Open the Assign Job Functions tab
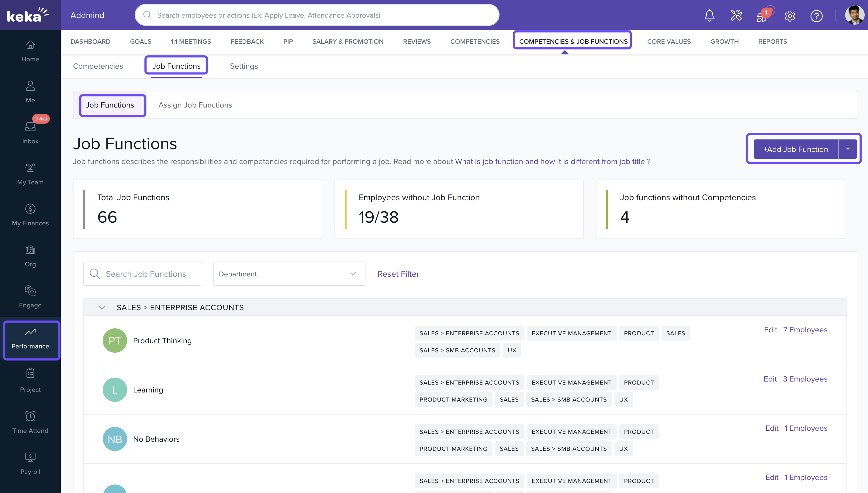Image resolution: width=868 pixels, height=493 pixels. [x=195, y=105]
